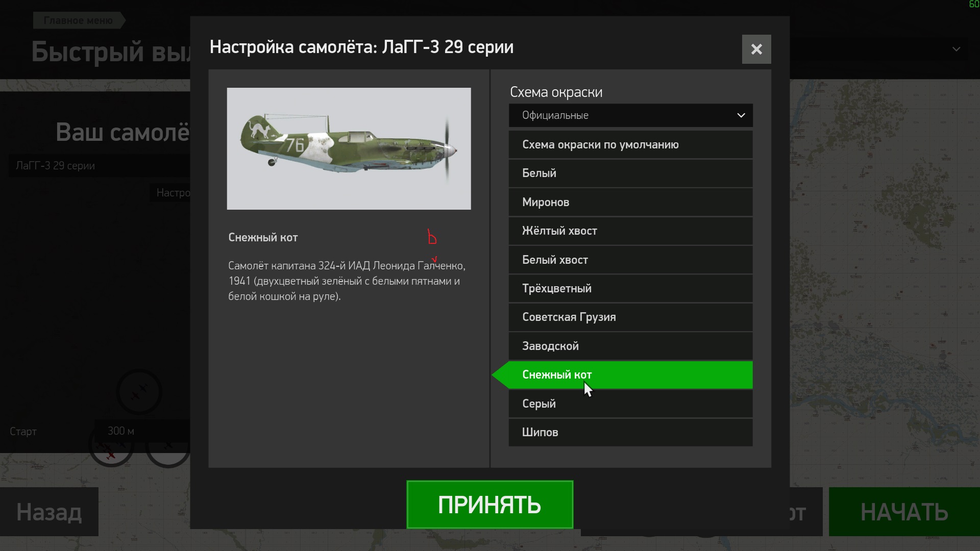980x551 pixels.
Task: Select the highlighted Снежный кот skin
Action: click(630, 375)
